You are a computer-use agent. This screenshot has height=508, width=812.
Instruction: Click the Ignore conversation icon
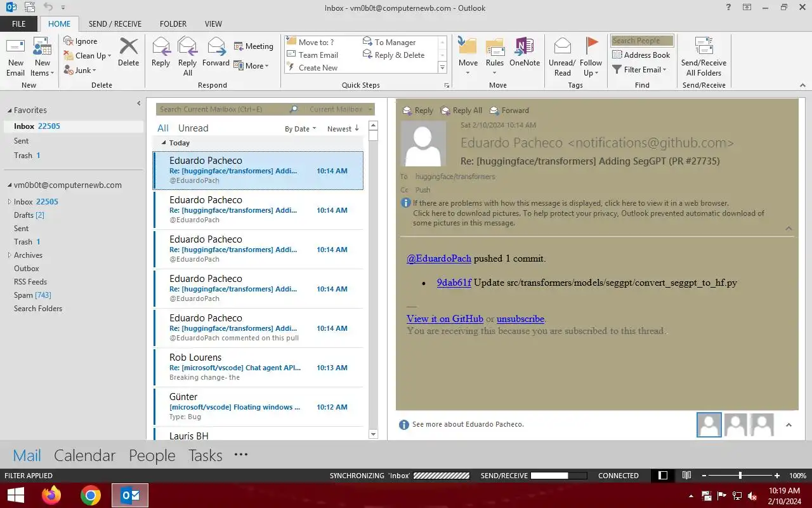(69, 41)
